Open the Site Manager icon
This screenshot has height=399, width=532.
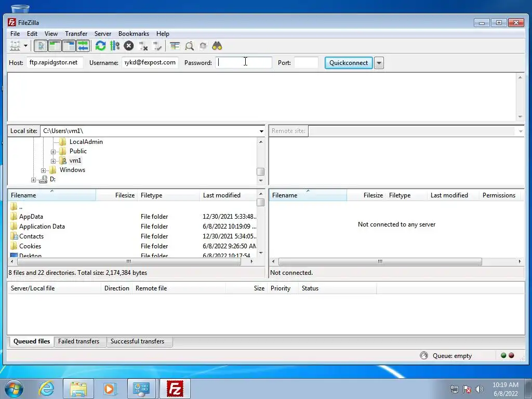[15, 46]
